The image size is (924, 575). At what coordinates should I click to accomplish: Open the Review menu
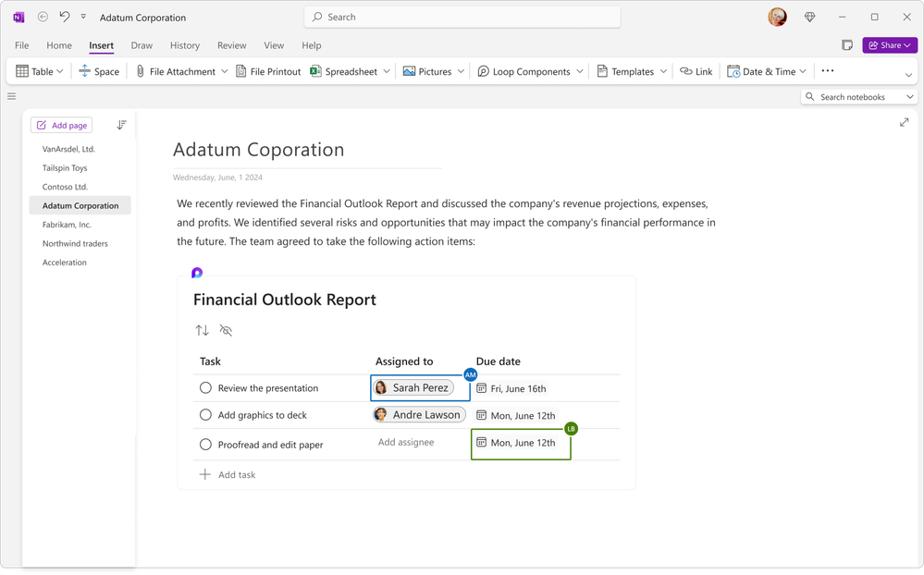pos(231,45)
